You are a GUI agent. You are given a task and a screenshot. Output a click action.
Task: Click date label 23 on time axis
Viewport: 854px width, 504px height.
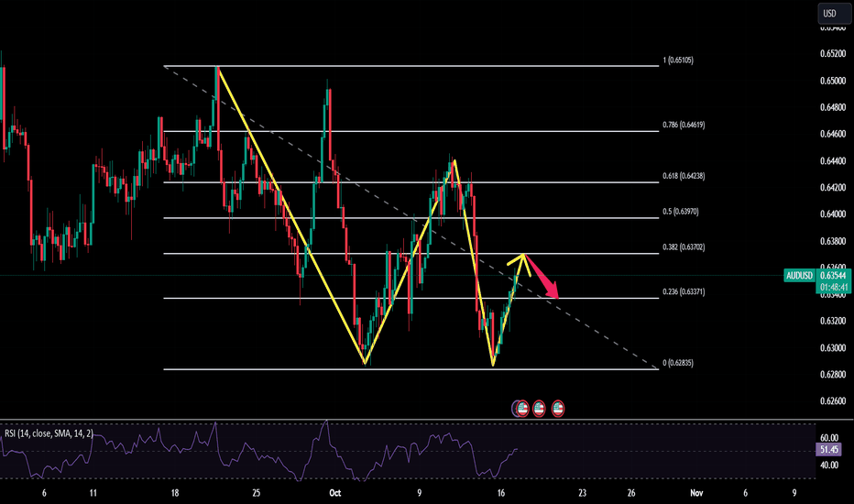coord(582,493)
